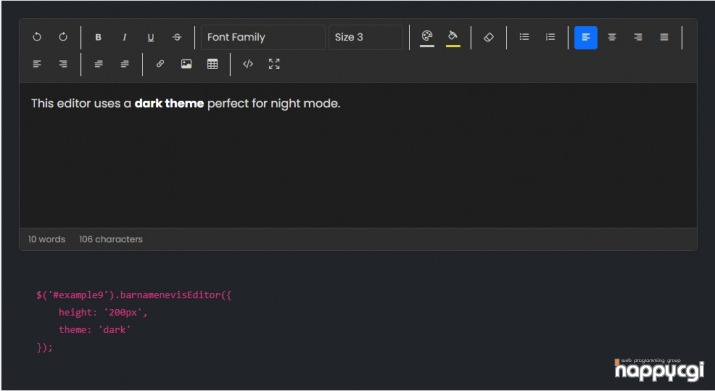Viewport: 715px width, 391px height.
Task: Insert a table
Action: click(212, 64)
